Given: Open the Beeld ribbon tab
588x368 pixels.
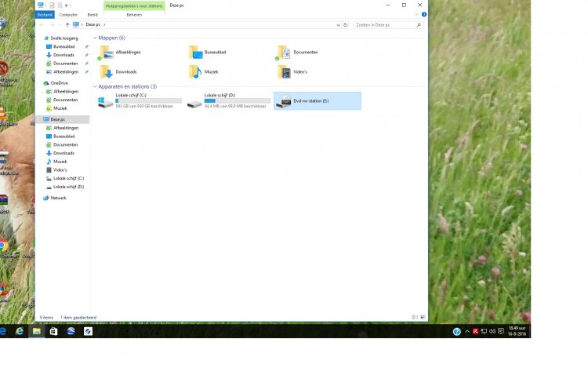Looking at the screenshot, I should coord(93,15).
